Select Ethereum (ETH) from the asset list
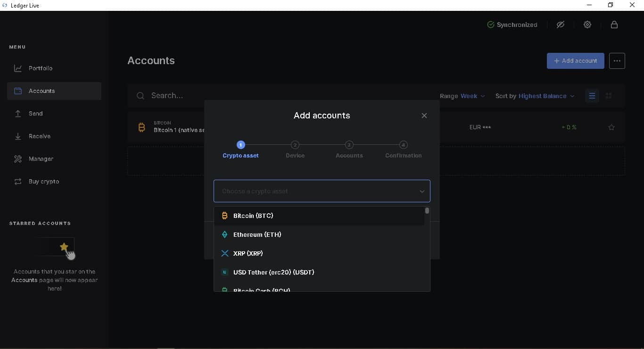644x349 pixels. 319,234
